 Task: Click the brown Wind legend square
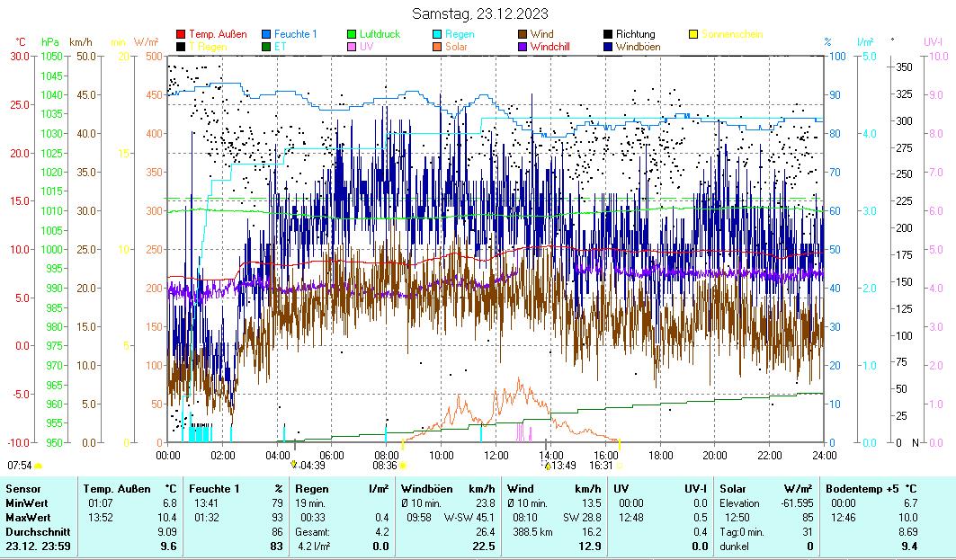coord(523,34)
